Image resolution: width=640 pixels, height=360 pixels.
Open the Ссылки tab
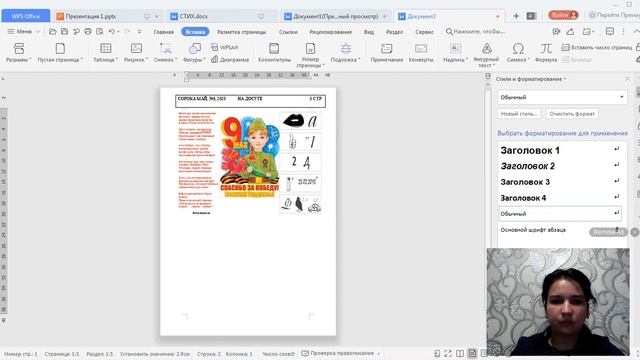(x=288, y=32)
